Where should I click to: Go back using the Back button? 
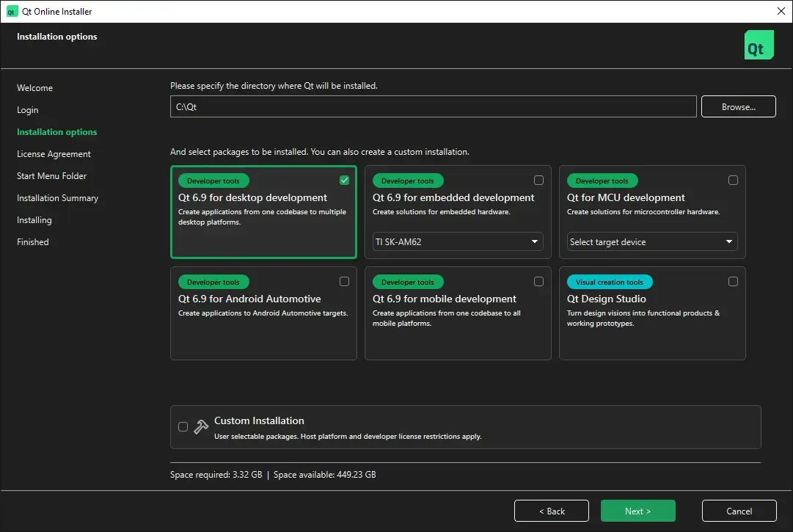pyautogui.click(x=551, y=510)
